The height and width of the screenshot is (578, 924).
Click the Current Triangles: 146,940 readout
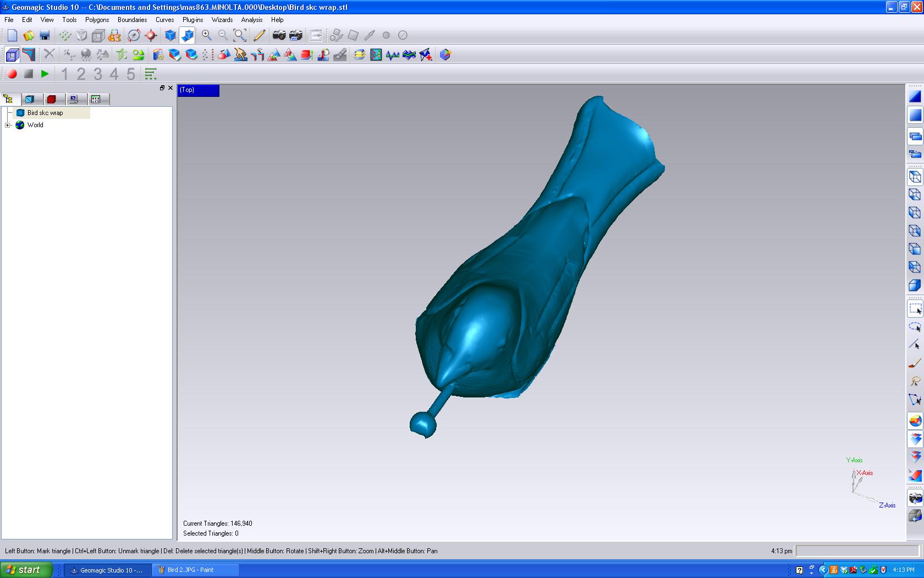coord(218,524)
